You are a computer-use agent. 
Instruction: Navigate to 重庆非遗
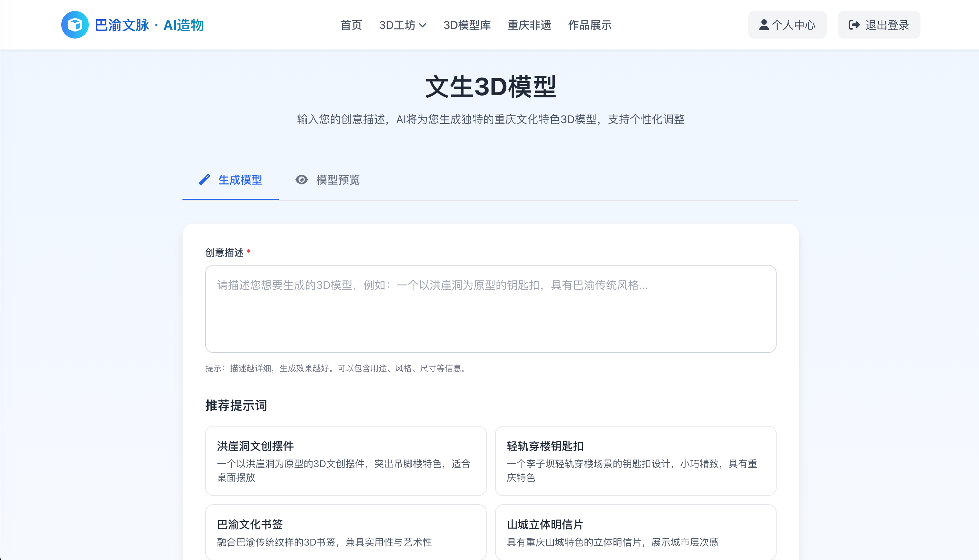pos(529,25)
